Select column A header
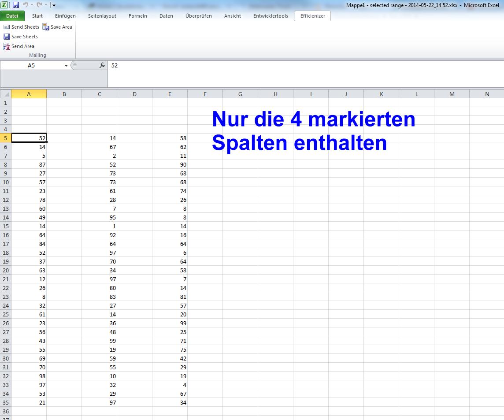 pyautogui.click(x=29, y=94)
